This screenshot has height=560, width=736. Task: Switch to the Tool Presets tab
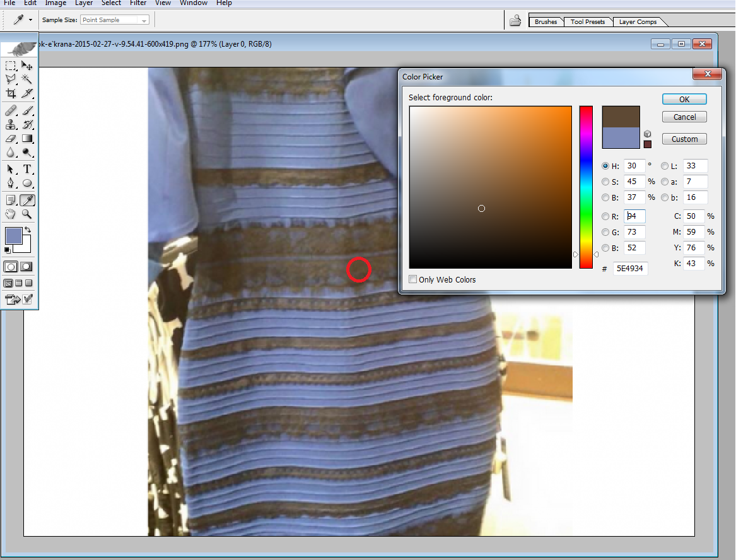tap(588, 21)
